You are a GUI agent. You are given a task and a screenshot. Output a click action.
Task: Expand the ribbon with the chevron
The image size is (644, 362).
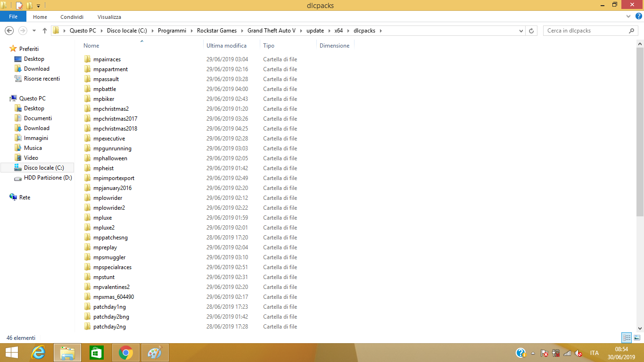coord(628,16)
